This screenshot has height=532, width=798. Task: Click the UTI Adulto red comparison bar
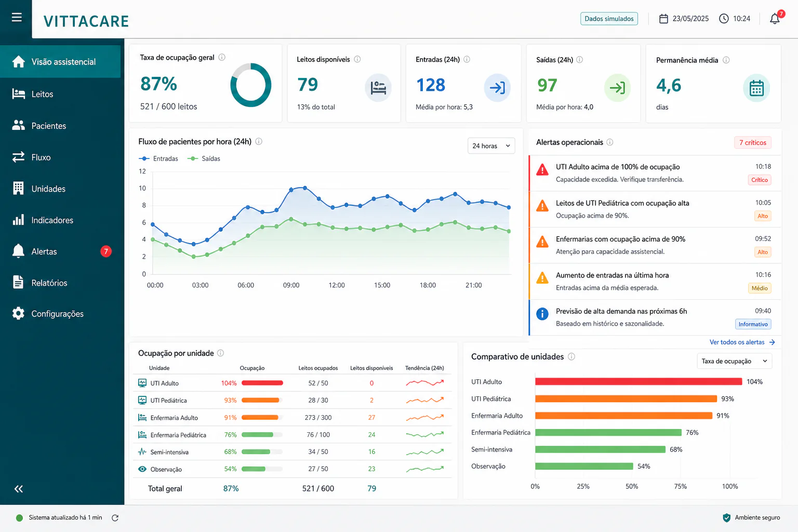639,381
